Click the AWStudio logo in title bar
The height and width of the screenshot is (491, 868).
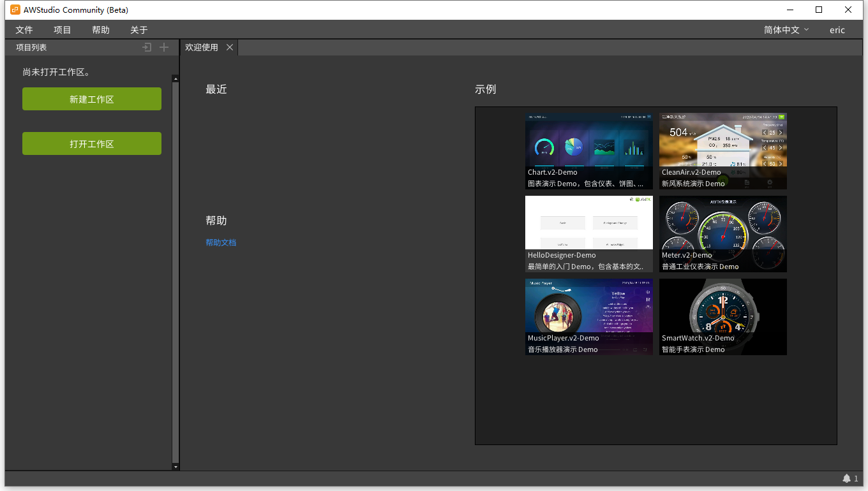point(15,10)
